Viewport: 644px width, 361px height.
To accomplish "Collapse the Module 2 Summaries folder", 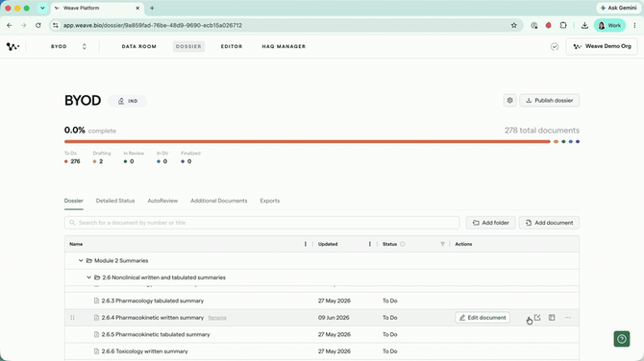I will (x=81, y=260).
